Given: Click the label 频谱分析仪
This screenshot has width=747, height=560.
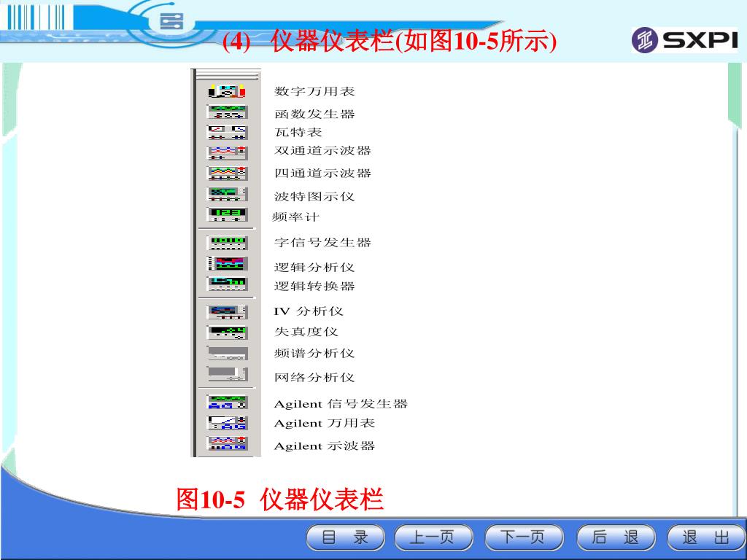Looking at the screenshot, I should 314,354.
